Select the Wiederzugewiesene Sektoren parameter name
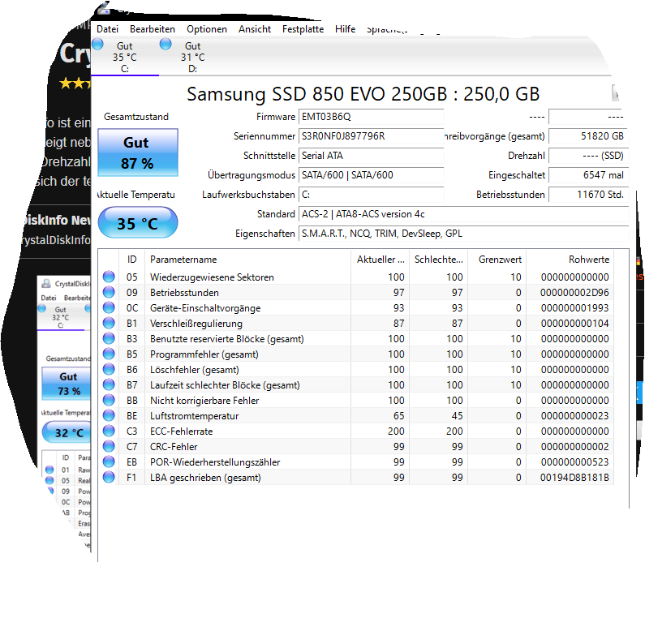 point(212,277)
